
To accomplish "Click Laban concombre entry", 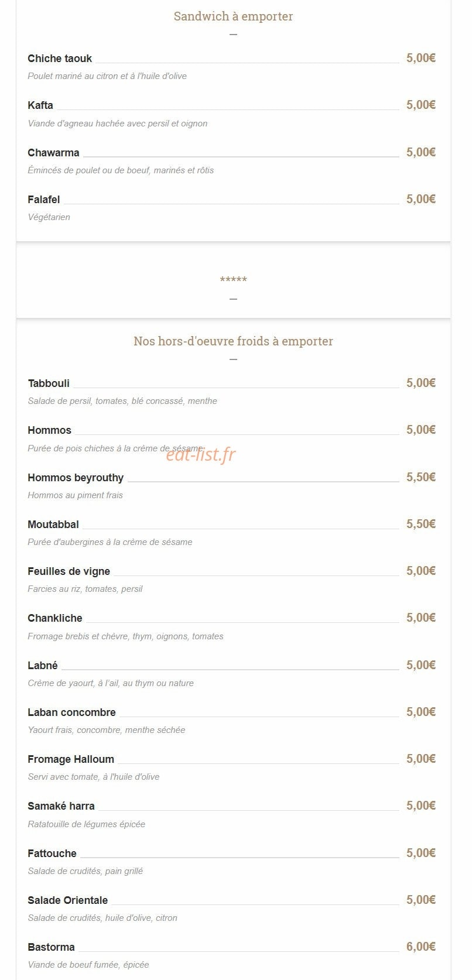I will point(71,712).
